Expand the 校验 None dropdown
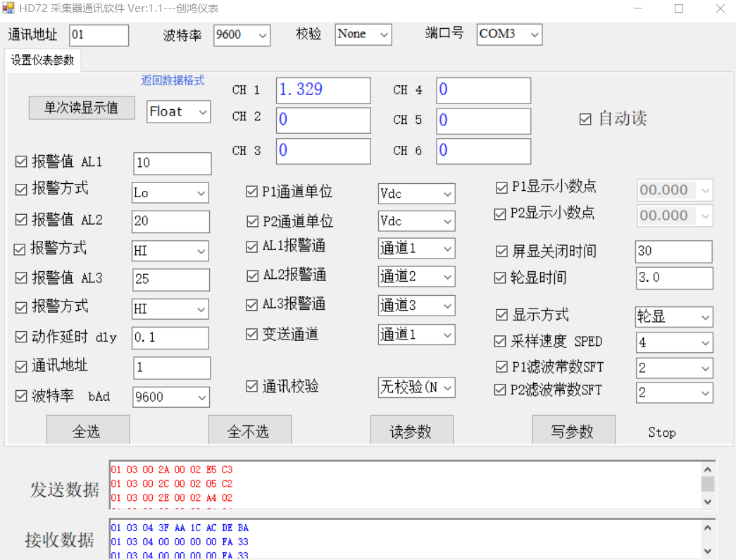The height and width of the screenshot is (560, 736). pos(363,34)
